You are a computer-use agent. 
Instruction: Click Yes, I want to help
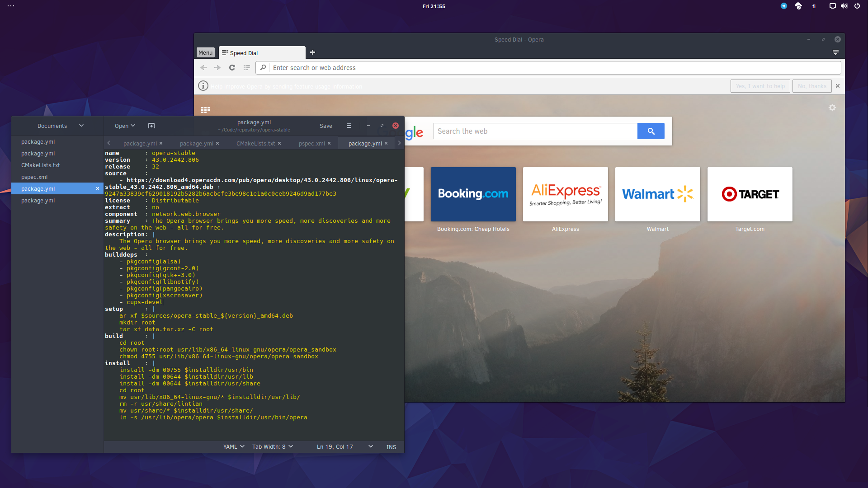[x=760, y=86]
